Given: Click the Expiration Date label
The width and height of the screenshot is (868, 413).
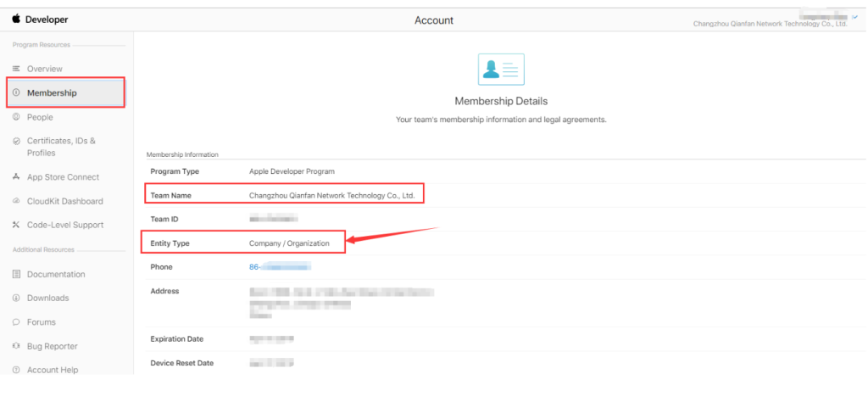Looking at the screenshot, I should point(177,339).
